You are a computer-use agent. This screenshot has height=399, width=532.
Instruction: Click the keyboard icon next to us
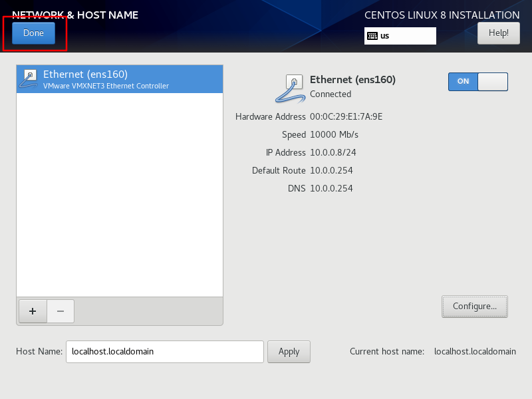[x=372, y=36]
